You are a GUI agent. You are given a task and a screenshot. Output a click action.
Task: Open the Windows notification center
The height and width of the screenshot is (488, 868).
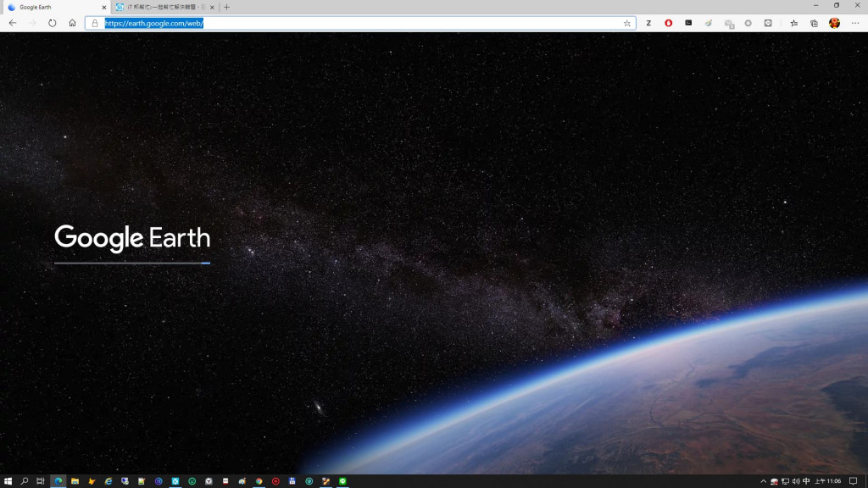[853, 481]
